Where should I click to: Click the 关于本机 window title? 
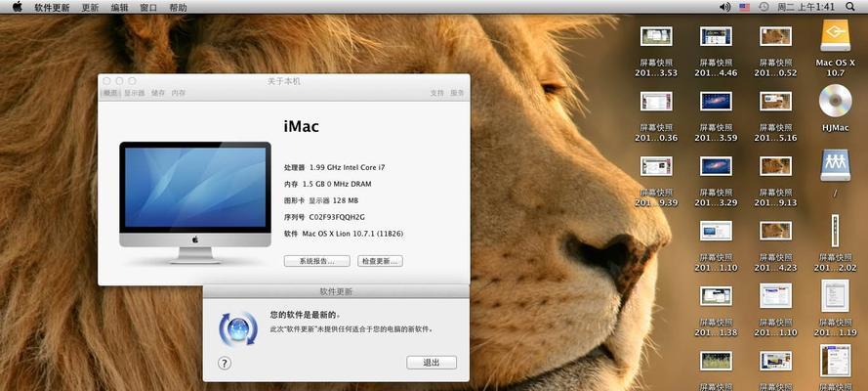pyautogui.click(x=284, y=81)
